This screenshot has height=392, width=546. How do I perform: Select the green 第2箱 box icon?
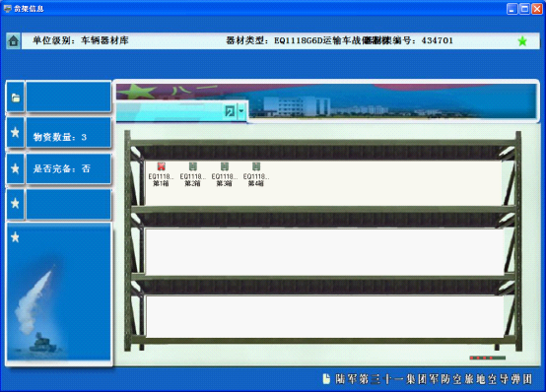(192, 166)
